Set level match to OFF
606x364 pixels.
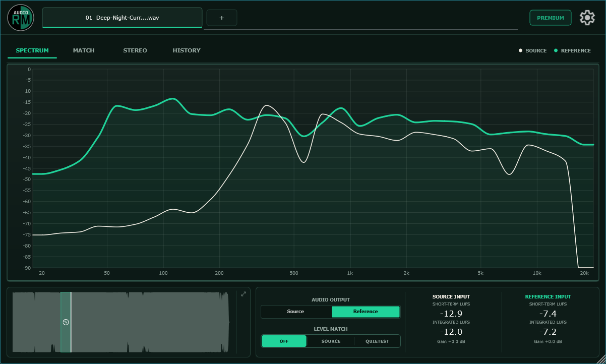[x=284, y=341]
